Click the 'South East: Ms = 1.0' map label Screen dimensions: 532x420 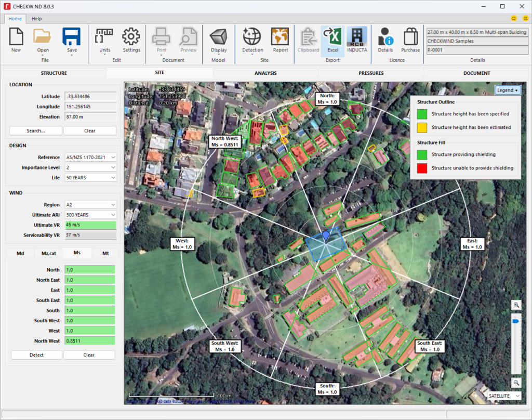(430, 346)
